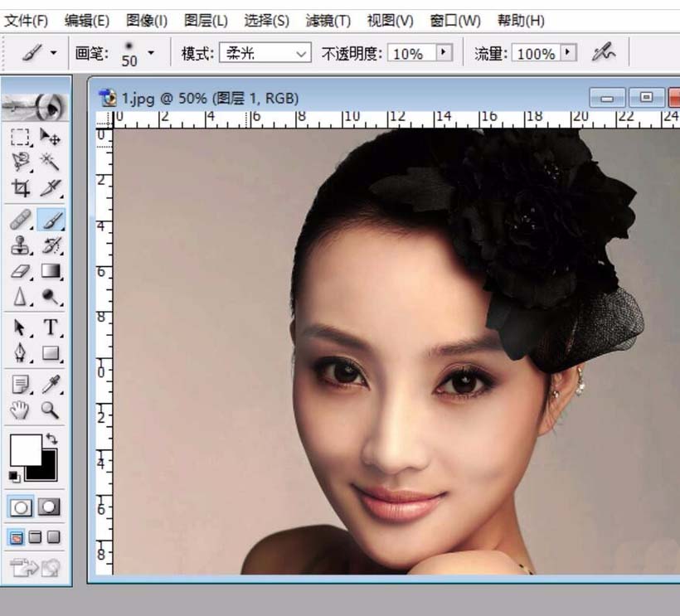The height and width of the screenshot is (616, 680).
Task: Switch to Quick Mask mode
Action: 49,507
